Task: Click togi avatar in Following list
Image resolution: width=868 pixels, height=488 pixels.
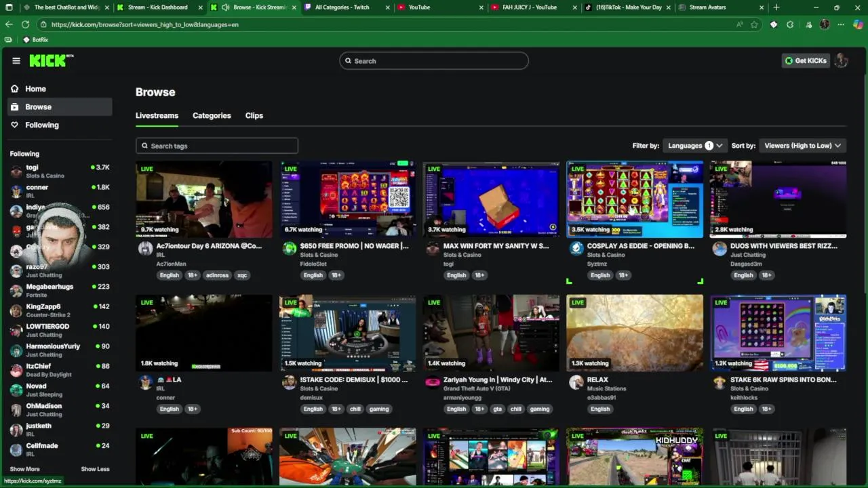Action: coord(16,171)
